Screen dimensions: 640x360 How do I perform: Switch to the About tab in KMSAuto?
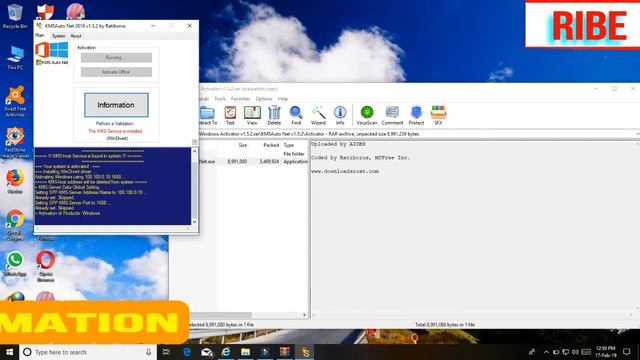point(76,36)
